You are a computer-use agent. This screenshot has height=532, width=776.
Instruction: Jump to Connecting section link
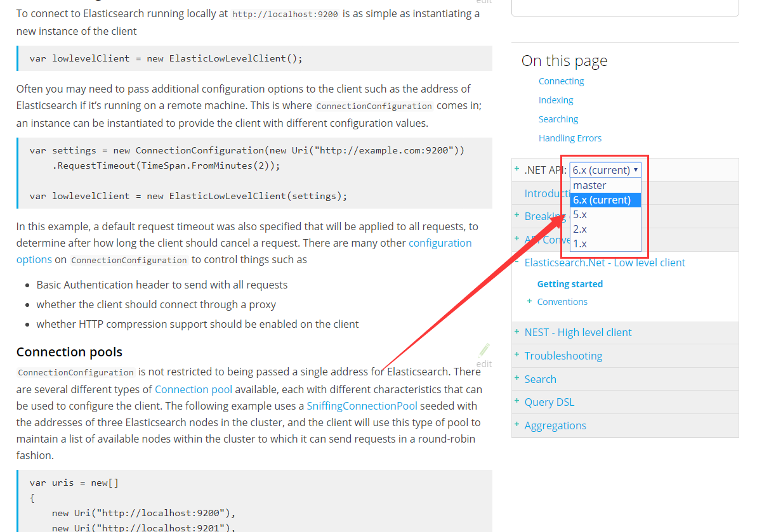[x=561, y=81]
